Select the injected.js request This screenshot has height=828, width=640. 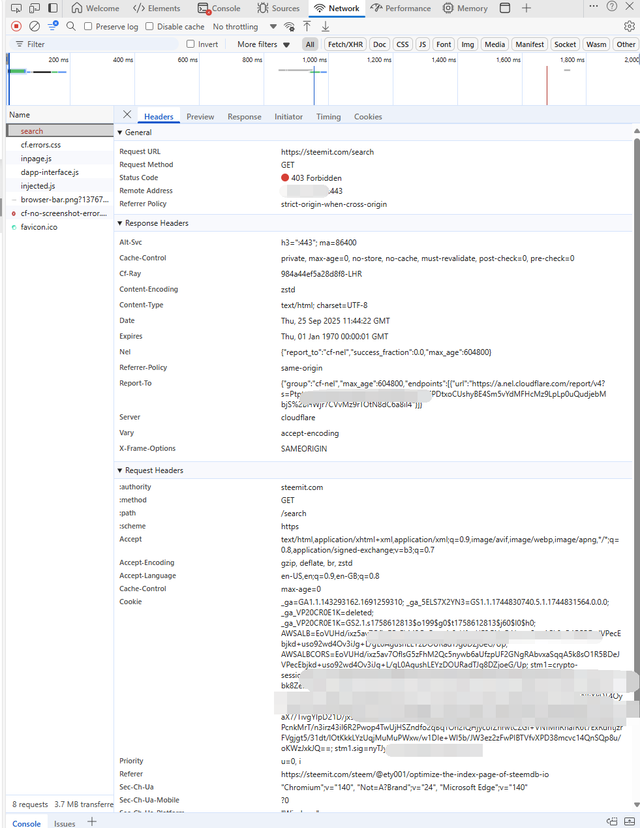[x=60, y=186]
